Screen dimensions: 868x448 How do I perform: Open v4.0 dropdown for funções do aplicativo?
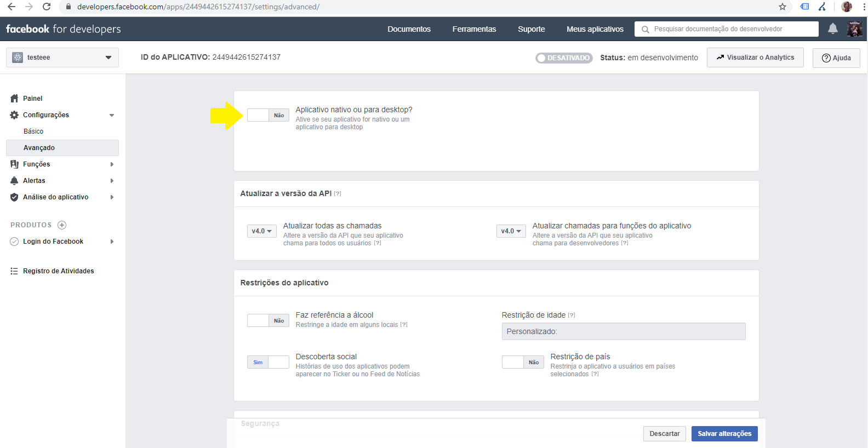511,231
